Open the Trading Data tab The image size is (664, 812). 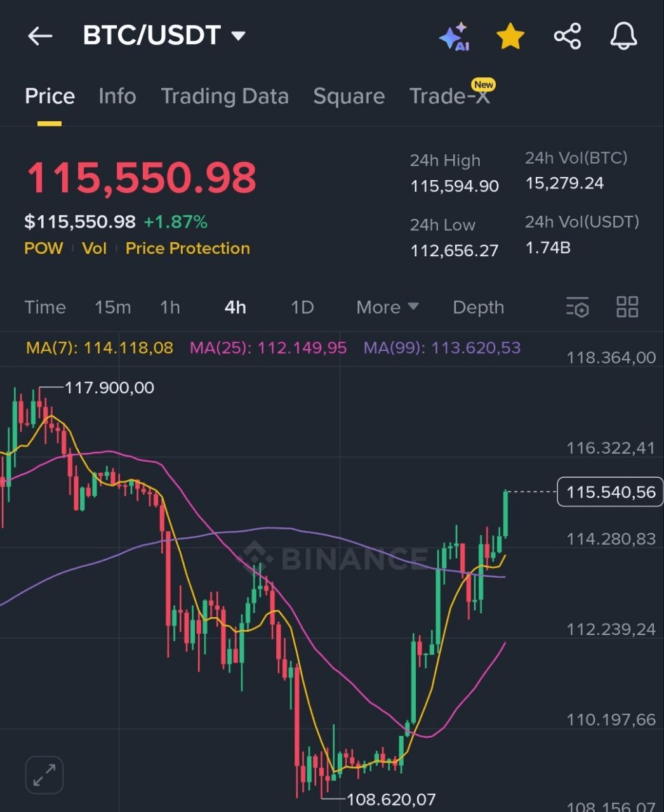[225, 96]
